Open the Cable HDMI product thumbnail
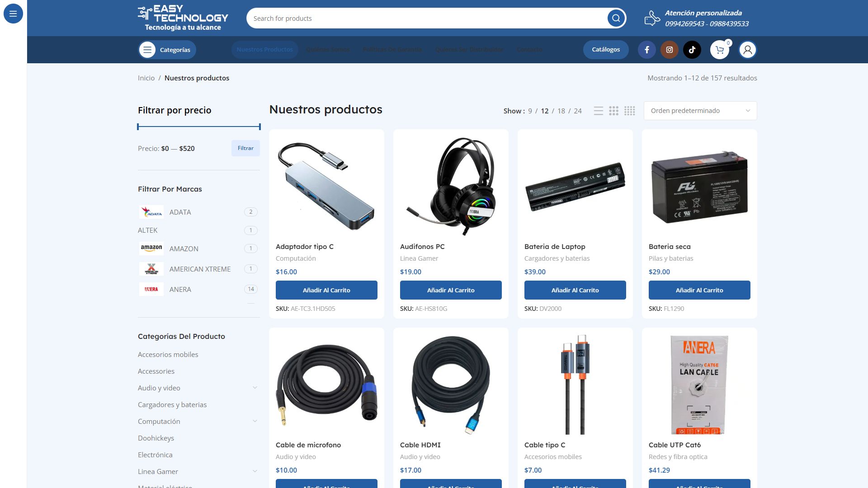Image resolution: width=868 pixels, height=488 pixels. point(451,385)
